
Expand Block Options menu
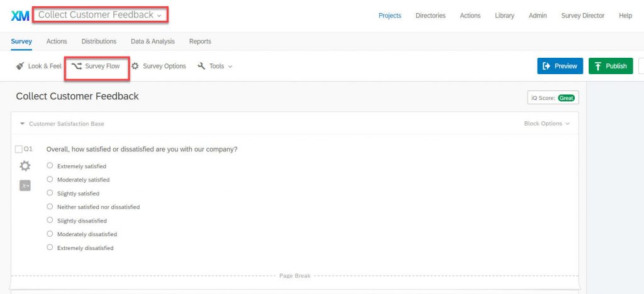(x=547, y=123)
